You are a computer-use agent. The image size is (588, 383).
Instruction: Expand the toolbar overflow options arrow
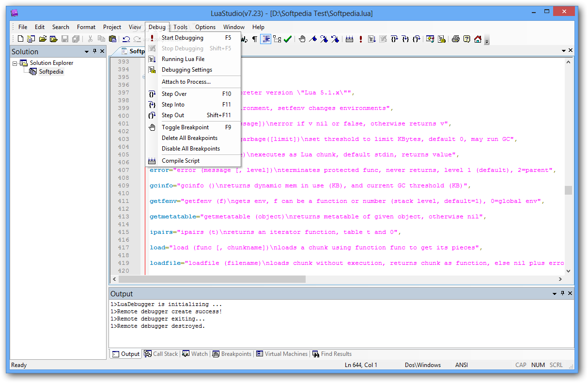coord(487,41)
